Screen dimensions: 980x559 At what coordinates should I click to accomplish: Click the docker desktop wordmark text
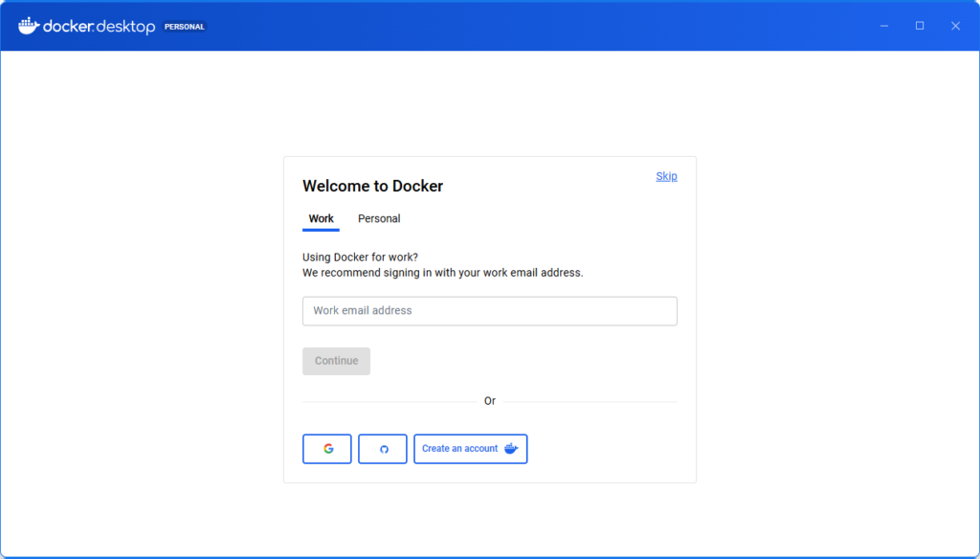(x=99, y=27)
